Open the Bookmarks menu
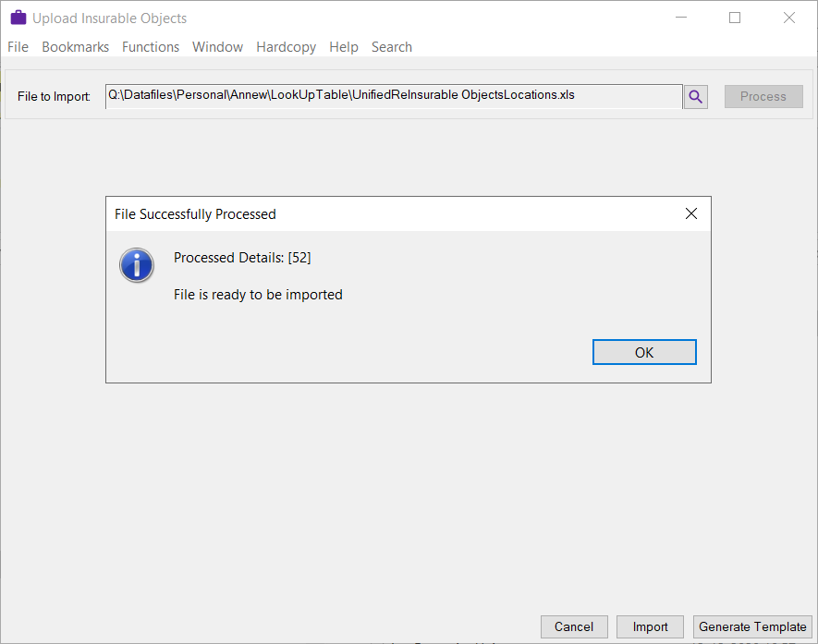Viewport: 818px width, 644px height. 75,47
